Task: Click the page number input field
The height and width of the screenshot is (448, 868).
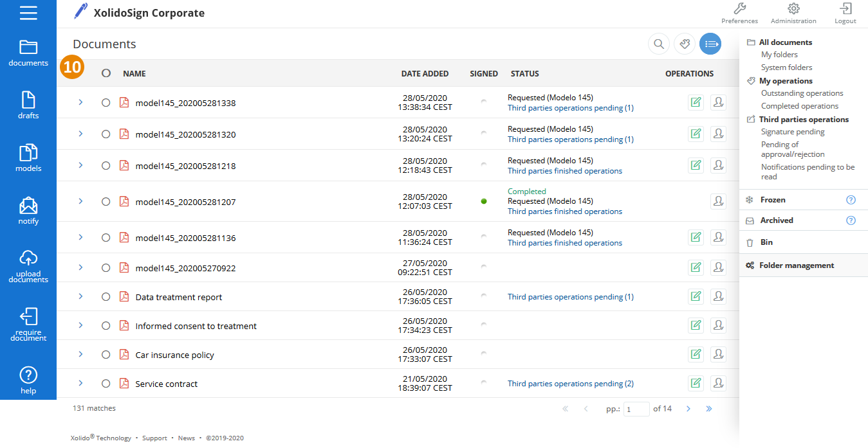Action: (x=636, y=409)
